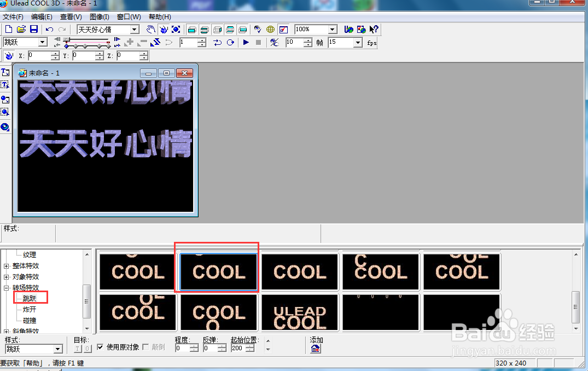This screenshot has height=371, width=588.
Task: Open the 文件(F) menu
Action: coord(13,17)
